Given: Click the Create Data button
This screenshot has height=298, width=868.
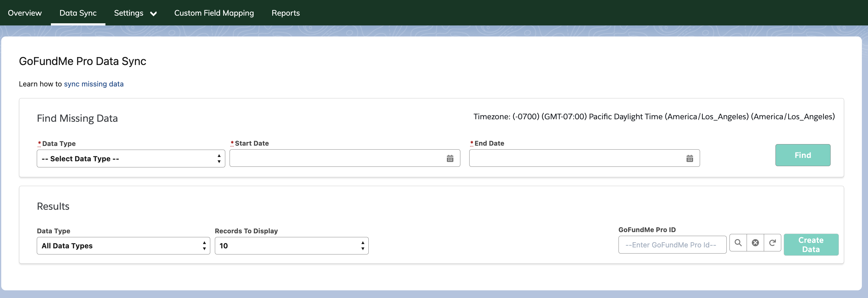Looking at the screenshot, I should [811, 245].
